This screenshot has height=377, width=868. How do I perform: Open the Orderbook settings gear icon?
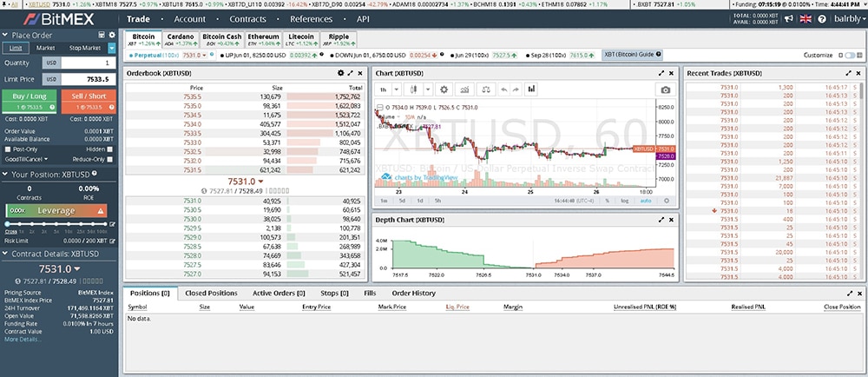click(x=340, y=74)
